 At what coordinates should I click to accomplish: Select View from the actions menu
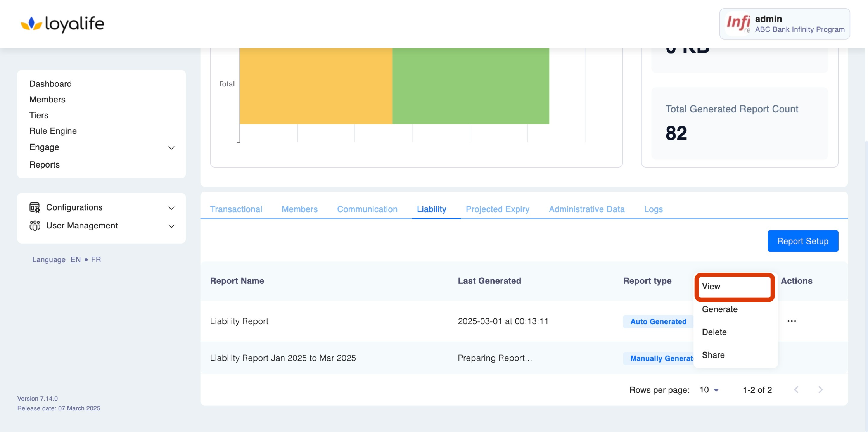[711, 286]
